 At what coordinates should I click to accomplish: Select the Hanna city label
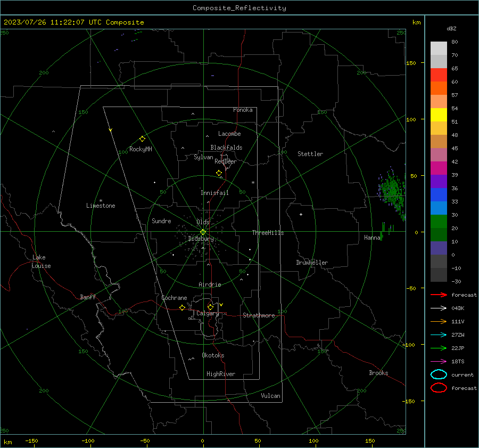372,238
